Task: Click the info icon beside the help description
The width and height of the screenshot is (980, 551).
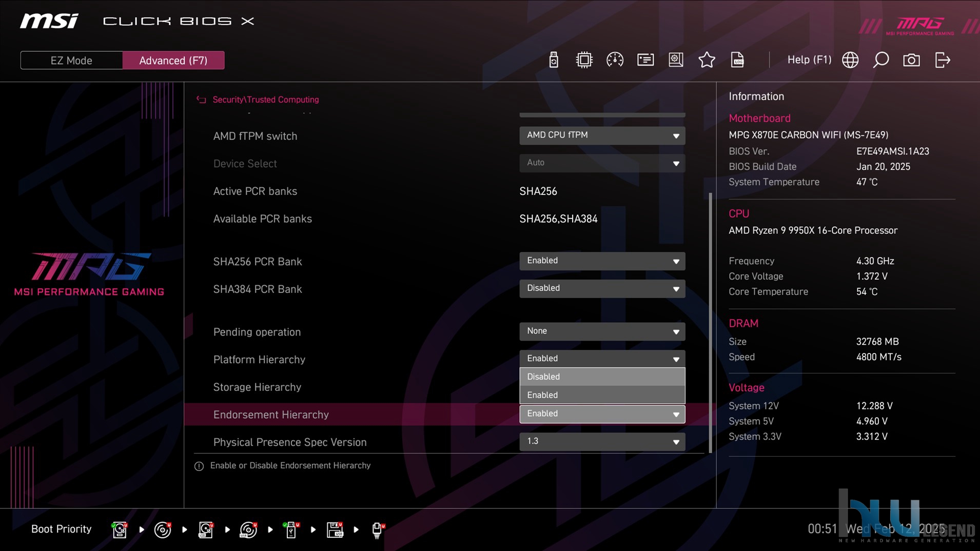Action: 199,466
